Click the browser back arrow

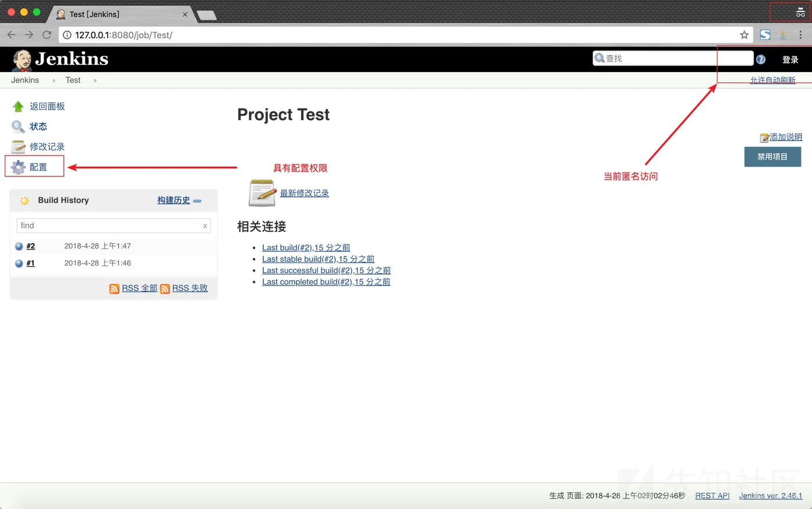point(11,35)
